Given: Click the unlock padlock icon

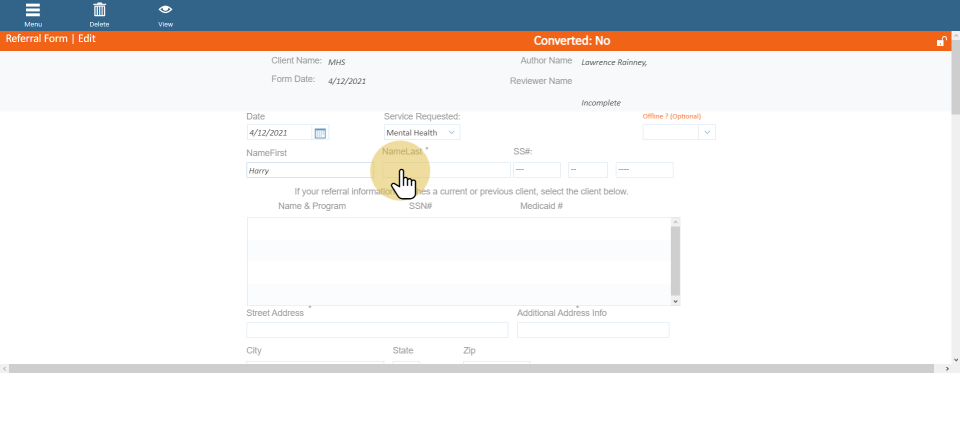Looking at the screenshot, I should [941, 41].
